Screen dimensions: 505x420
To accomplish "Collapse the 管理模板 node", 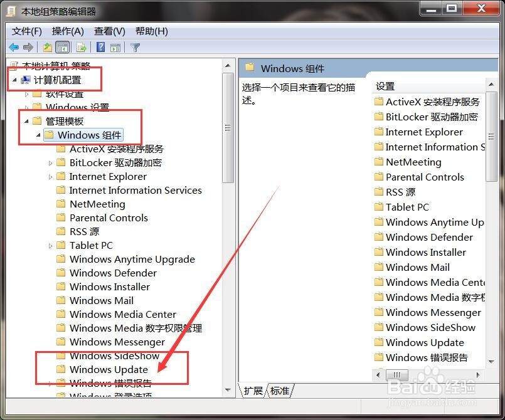I will [x=26, y=121].
